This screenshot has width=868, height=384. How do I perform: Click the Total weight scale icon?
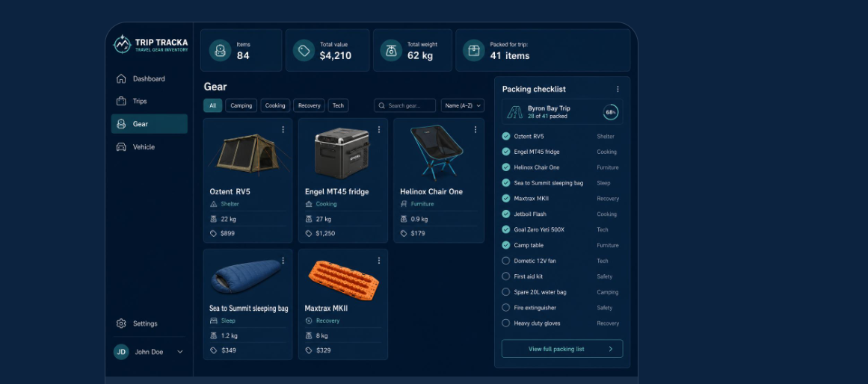pos(391,50)
